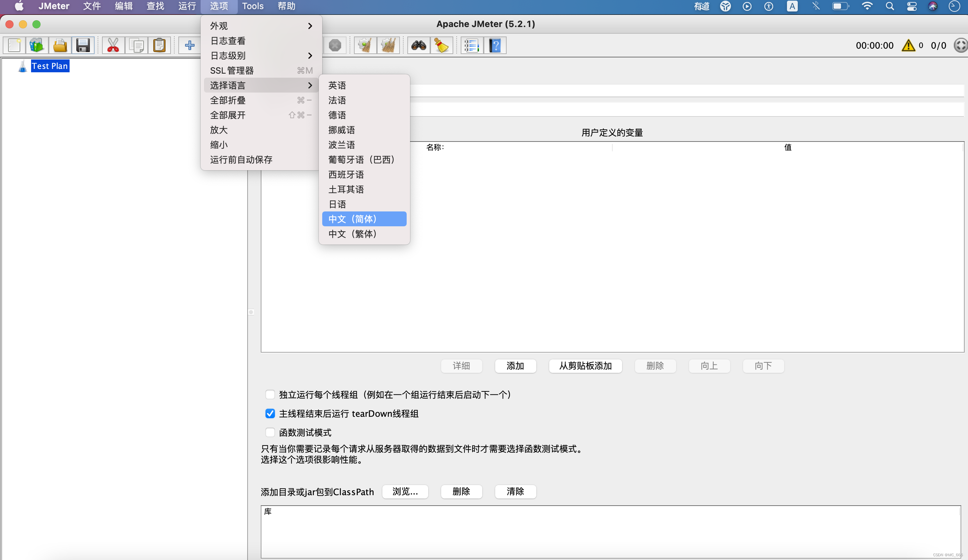Open the 查找 menu

coord(155,6)
